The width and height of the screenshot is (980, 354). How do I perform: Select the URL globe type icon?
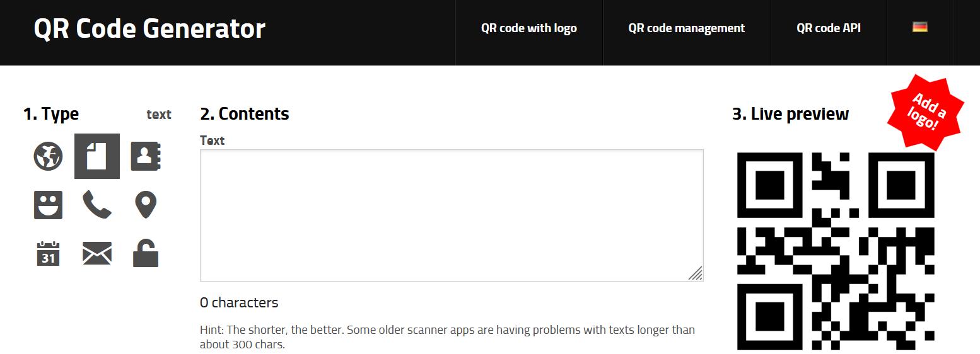coord(49,156)
